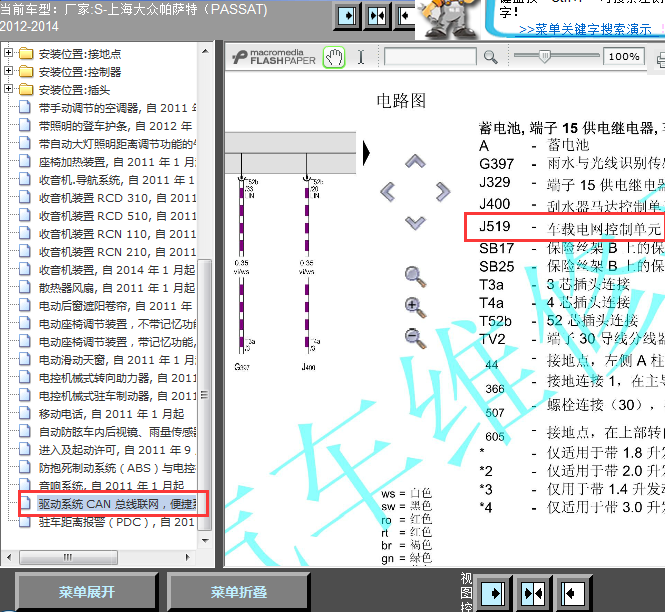Click the 菜单展开 button
Viewport: 665px width, 612px height.
[x=87, y=592]
